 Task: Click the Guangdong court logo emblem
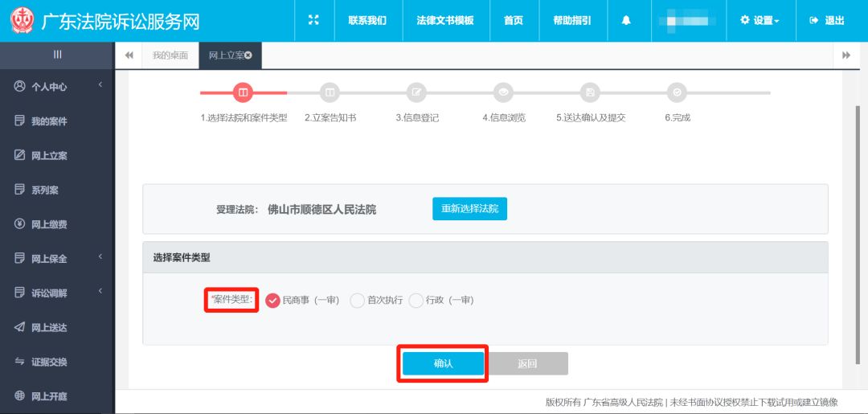(x=23, y=20)
